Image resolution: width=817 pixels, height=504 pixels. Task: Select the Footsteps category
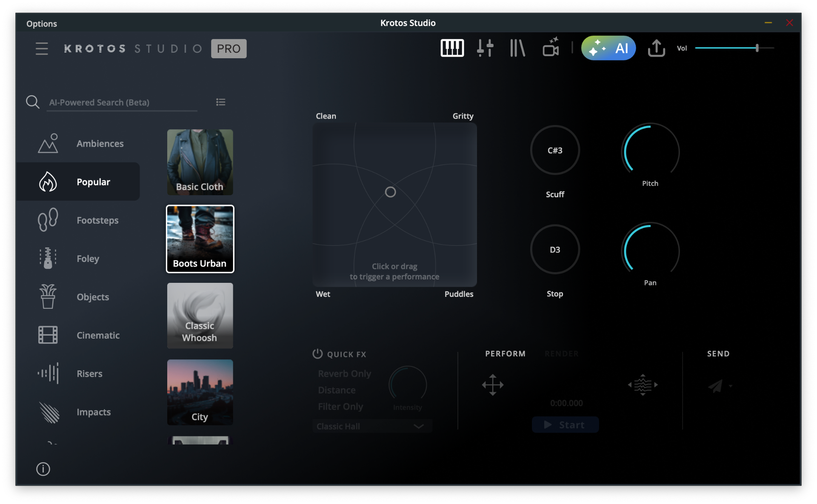[79, 220]
